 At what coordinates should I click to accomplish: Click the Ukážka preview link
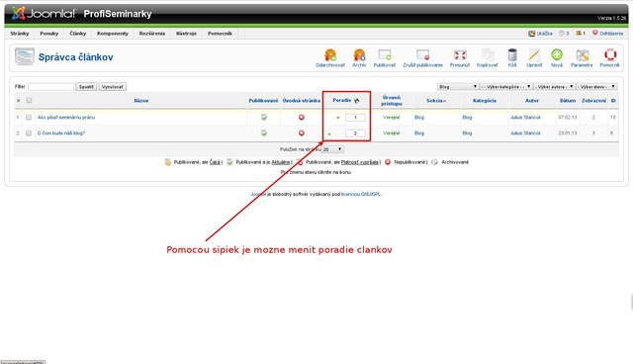coord(541,34)
